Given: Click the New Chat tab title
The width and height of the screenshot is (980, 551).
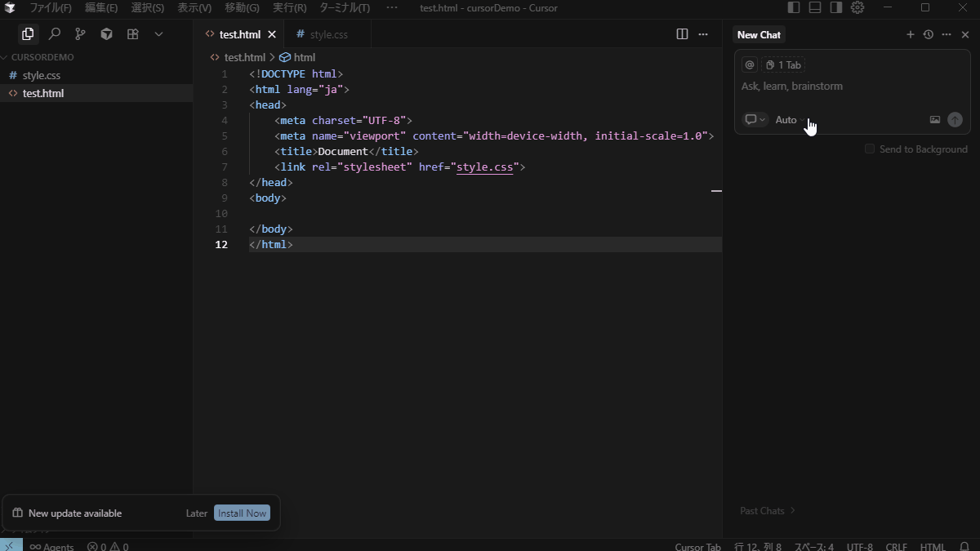Looking at the screenshot, I should [759, 34].
